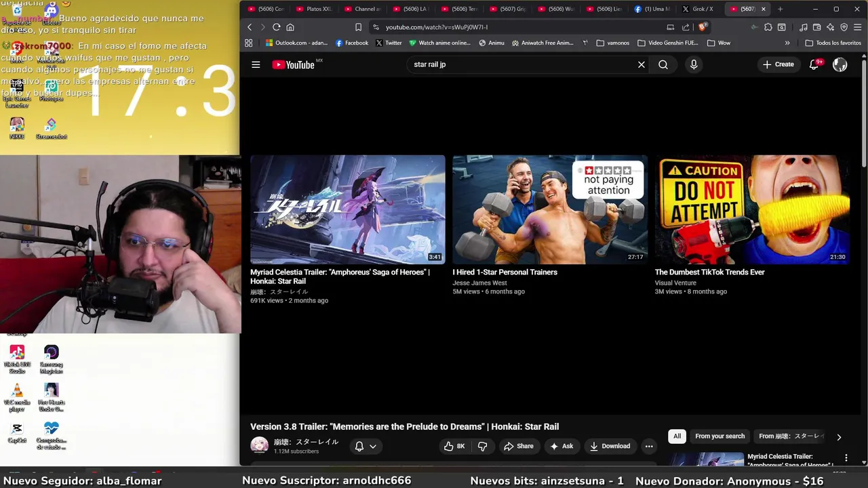868x488 pixels.
Task: Go back with the browser back arrow
Action: [250, 27]
